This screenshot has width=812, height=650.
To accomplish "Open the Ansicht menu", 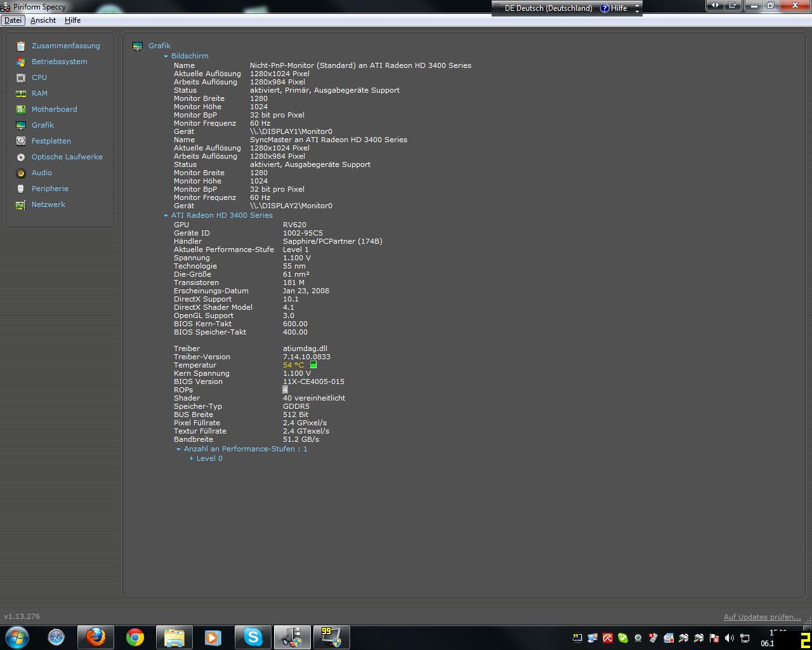I will 43,20.
